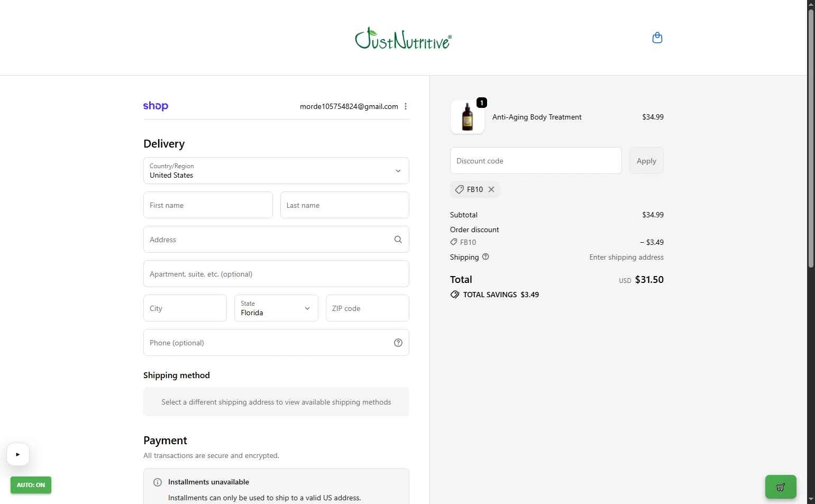Click the item quantity badge showing 1
This screenshot has height=504, width=815.
[482, 103]
